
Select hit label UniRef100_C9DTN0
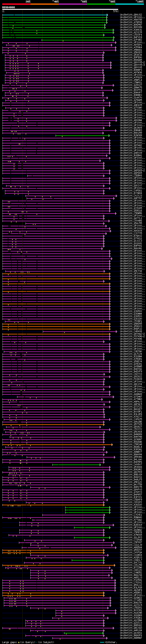coord(131,352)
